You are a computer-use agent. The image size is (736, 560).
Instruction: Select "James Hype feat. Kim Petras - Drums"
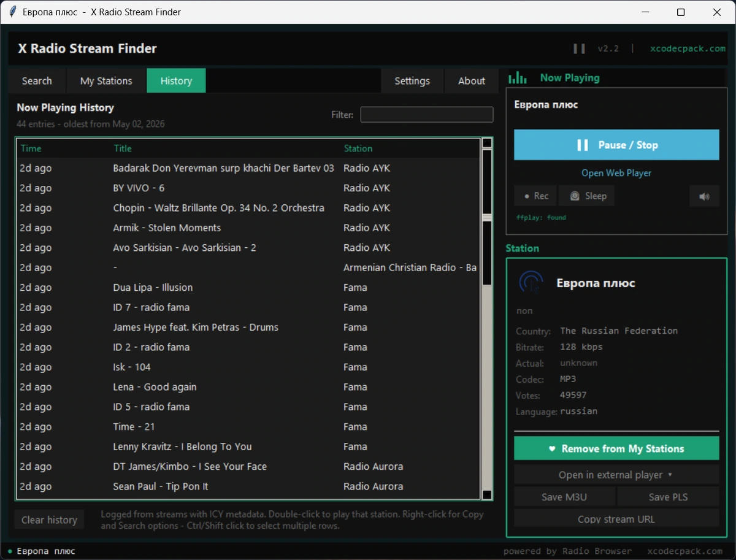248,328
